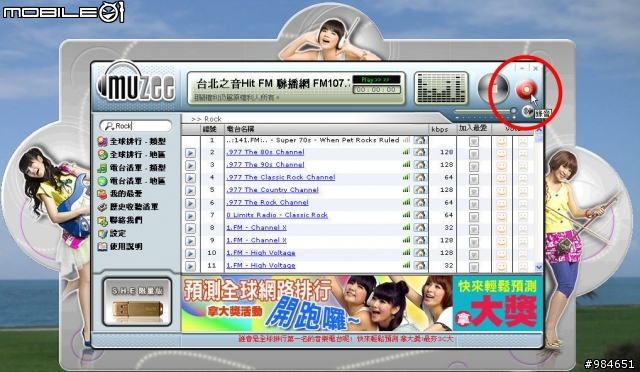The height and width of the screenshot is (372, 640).
Task: Vote smiley face for .977 The Country Channel
Action: (x=501, y=192)
